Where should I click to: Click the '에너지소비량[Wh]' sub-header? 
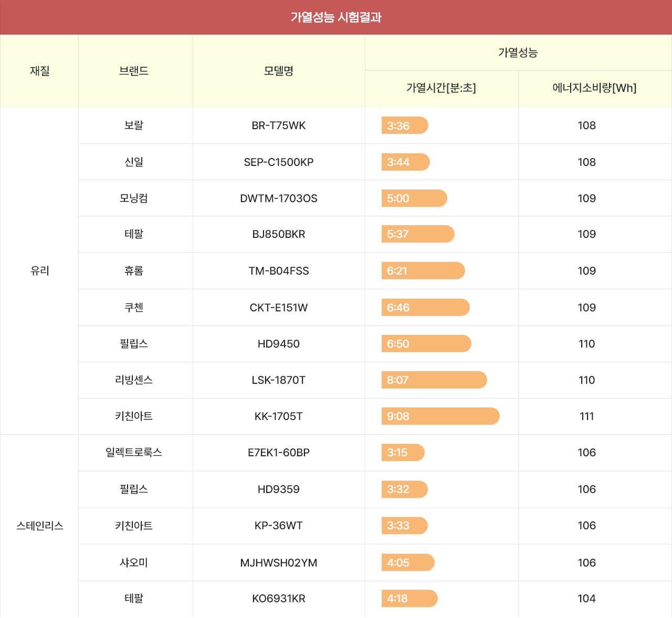[x=594, y=88]
